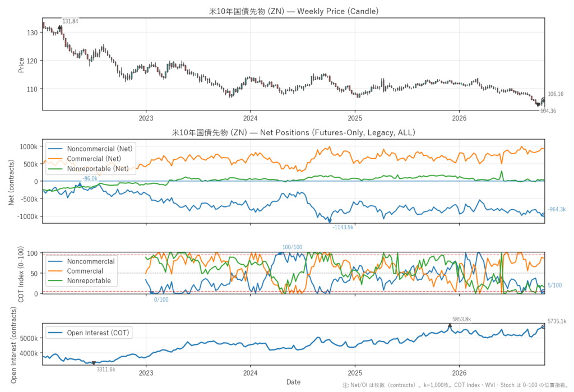Click 2026 under the price candle chart
Screen dimensions: 574x392
tap(459, 118)
